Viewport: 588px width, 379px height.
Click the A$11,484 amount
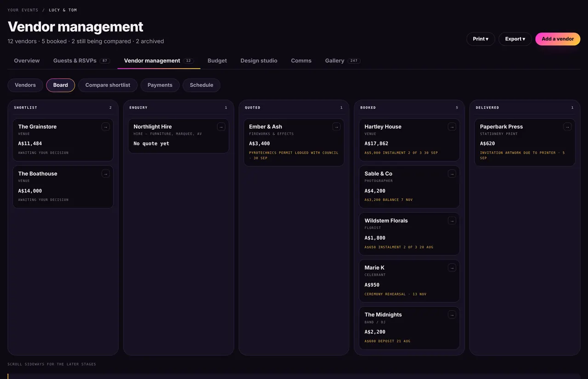30,144
